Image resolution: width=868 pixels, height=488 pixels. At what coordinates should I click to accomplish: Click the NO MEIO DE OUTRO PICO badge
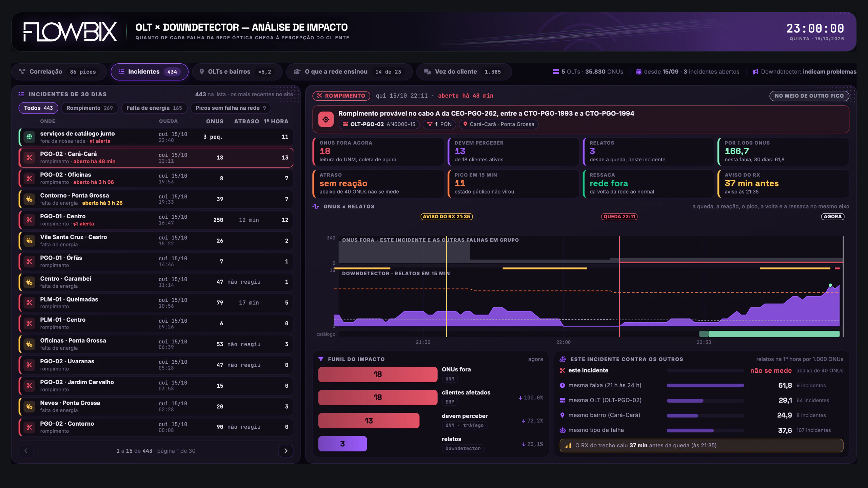point(809,96)
